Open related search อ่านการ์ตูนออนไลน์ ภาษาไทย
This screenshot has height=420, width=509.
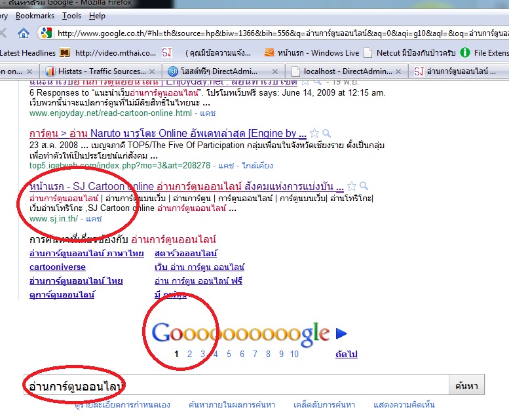(86, 253)
